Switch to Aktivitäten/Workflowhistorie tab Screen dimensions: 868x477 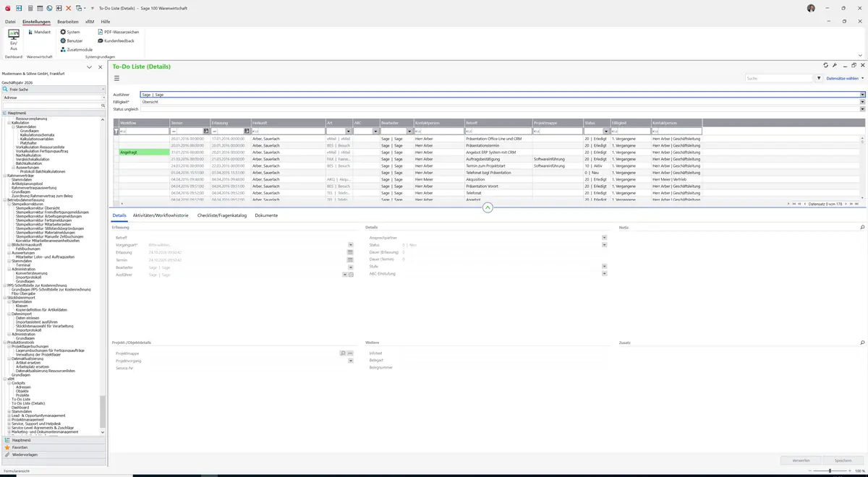pyautogui.click(x=161, y=215)
